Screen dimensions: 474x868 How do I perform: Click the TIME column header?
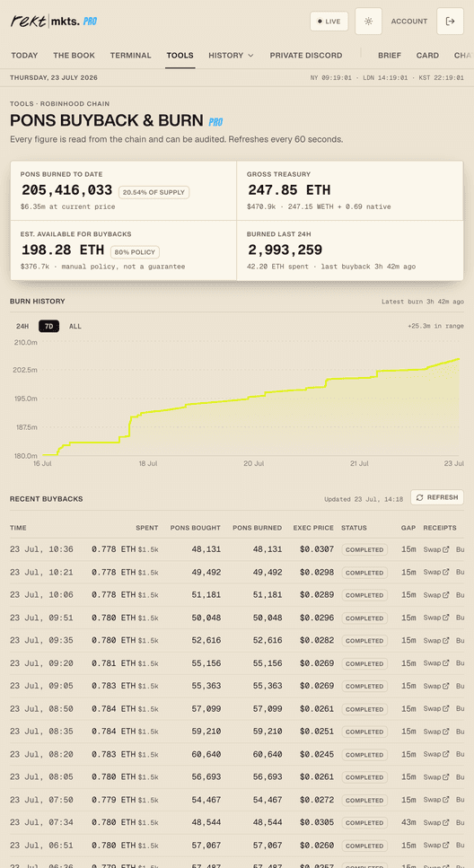[18, 528]
